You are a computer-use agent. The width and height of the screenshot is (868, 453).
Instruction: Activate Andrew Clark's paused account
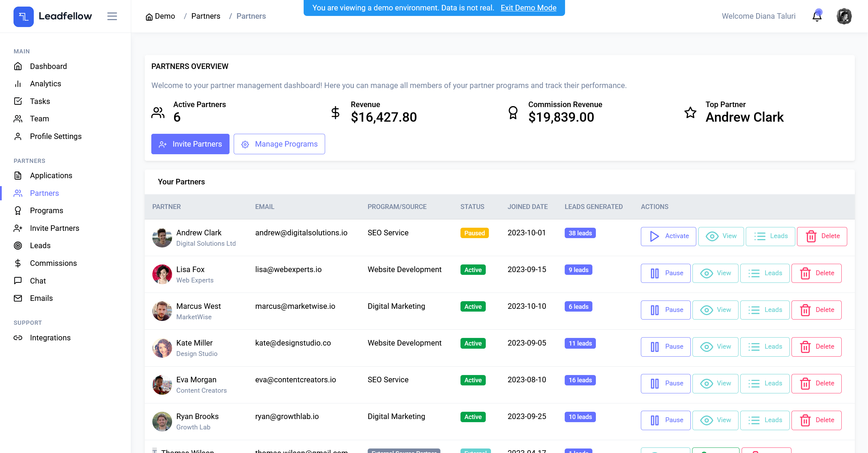pos(668,236)
